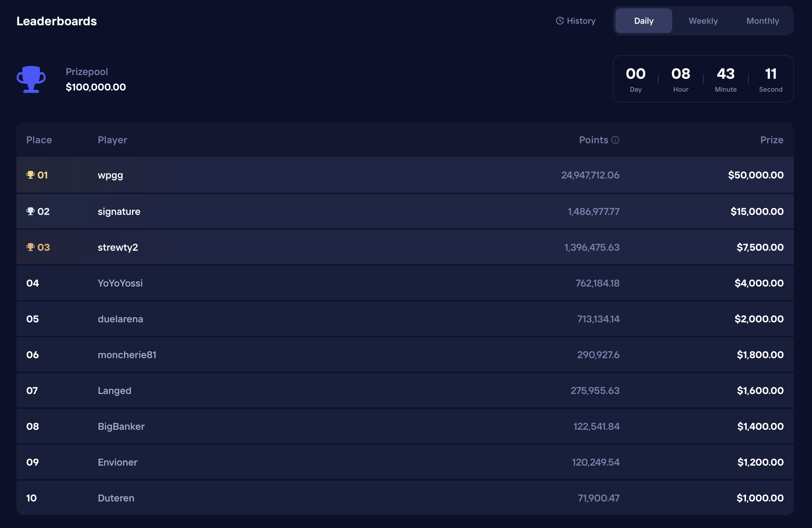Click place number 08
The width and height of the screenshot is (812, 528).
[x=32, y=427]
